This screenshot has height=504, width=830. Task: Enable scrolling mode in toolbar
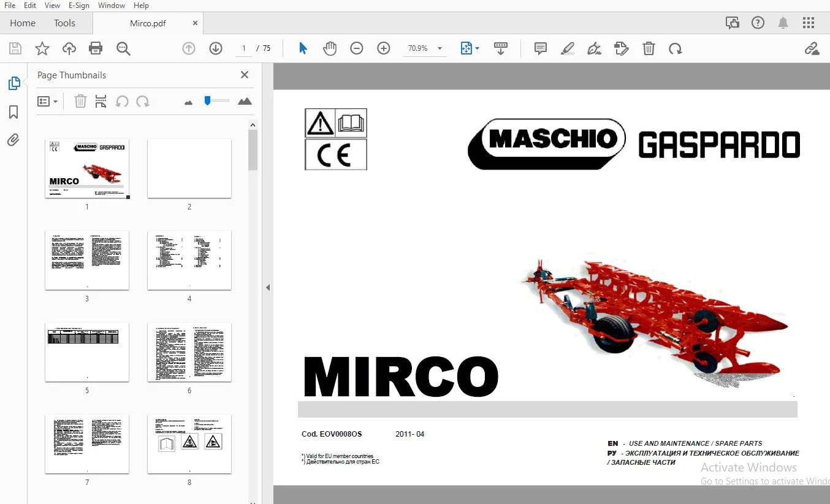pyautogui.click(x=501, y=48)
